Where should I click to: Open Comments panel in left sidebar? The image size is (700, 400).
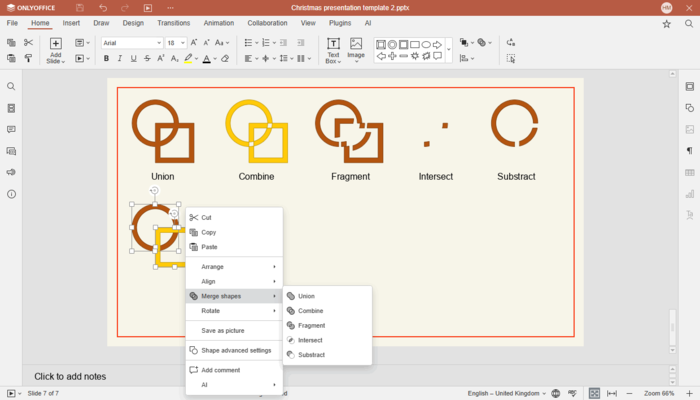[x=11, y=130]
